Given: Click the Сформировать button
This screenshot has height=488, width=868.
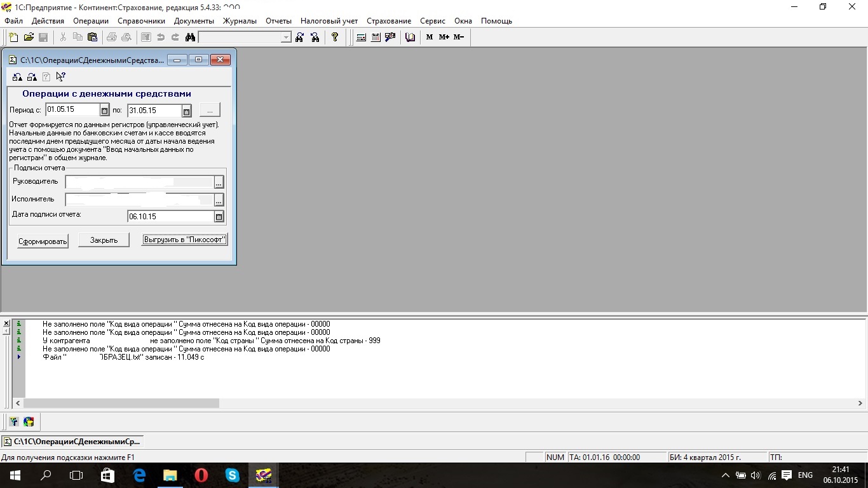Looking at the screenshot, I should coord(43,241).
